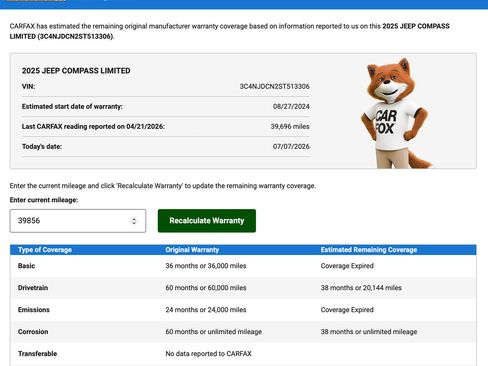The image size is (488, 366).
Task: Click '24 months or 24,000 miles' cell
Action: [x=206, y=310]
